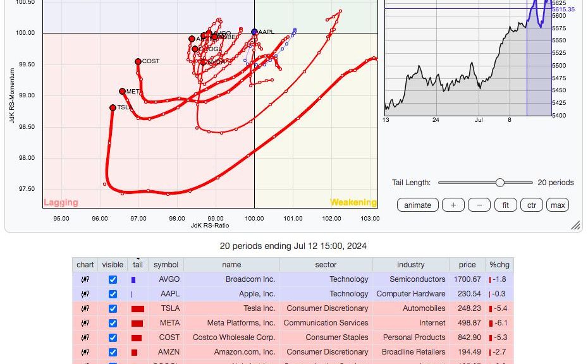Grab the resize handle of the chart panel
Screen dimensions: 588x364
(x=575, y=225)
